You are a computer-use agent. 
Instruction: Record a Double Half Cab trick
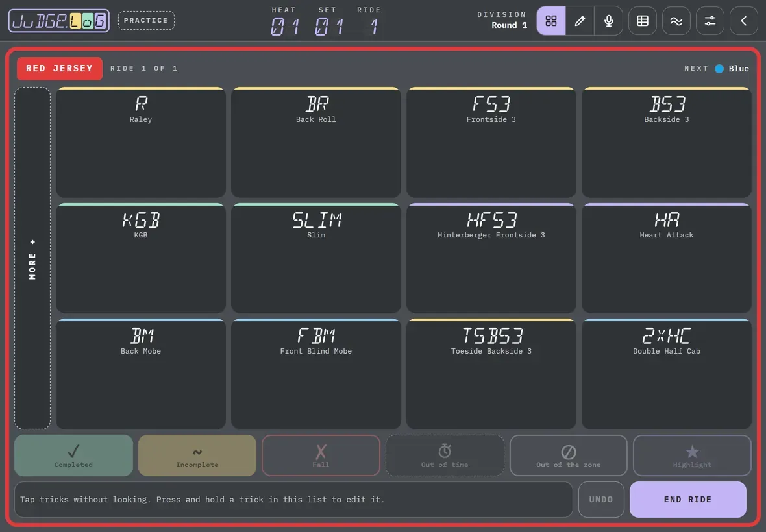pos(666,374)
